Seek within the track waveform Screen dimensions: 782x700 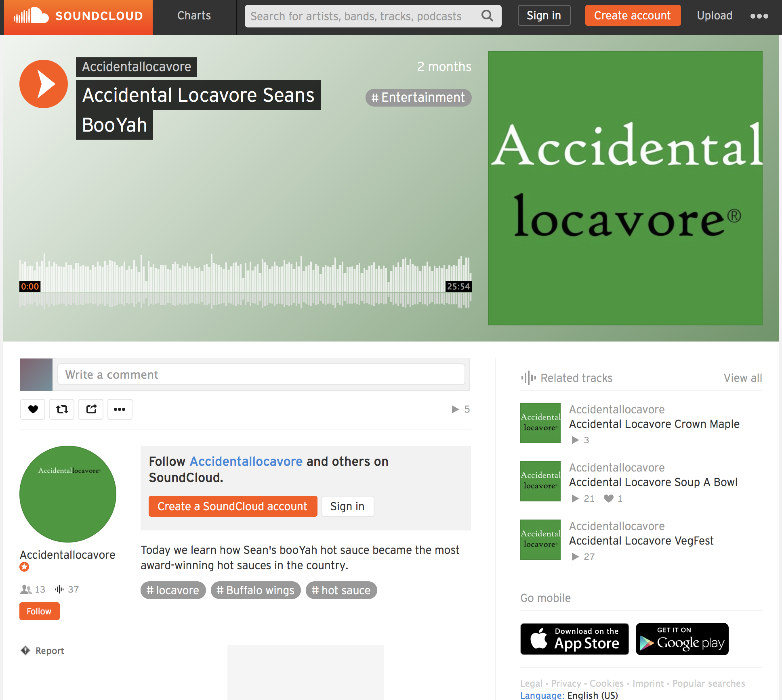pos(245,281)
